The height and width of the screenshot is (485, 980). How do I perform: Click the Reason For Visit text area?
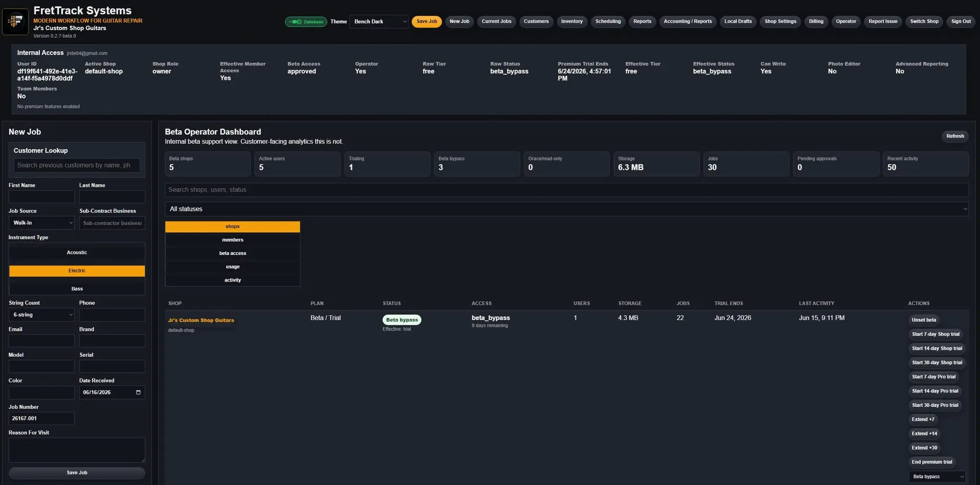click(77, 450)
